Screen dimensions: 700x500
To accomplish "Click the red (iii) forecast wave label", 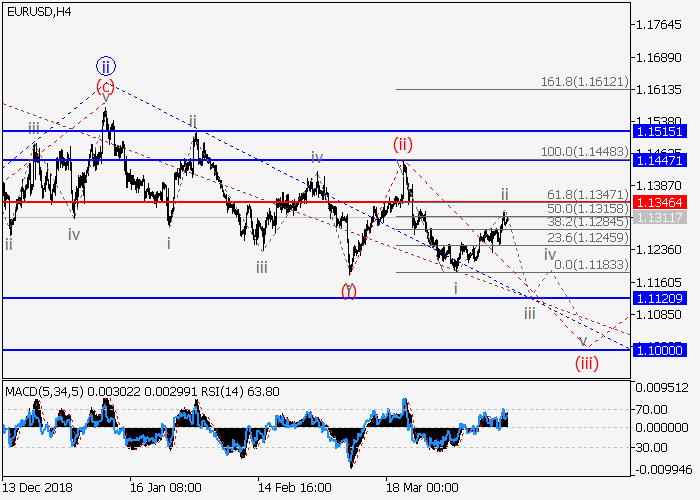I will (x=586, y=362).
